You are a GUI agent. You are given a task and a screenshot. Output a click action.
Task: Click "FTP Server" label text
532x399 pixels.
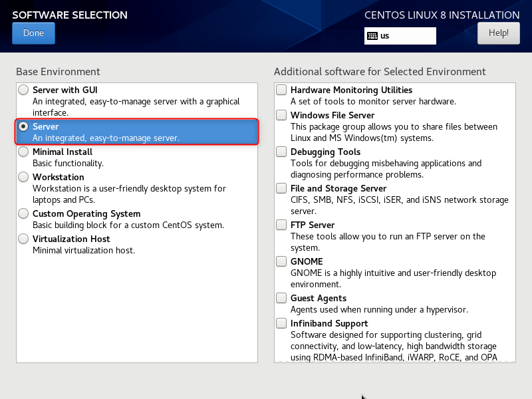(x=313, y=225)
